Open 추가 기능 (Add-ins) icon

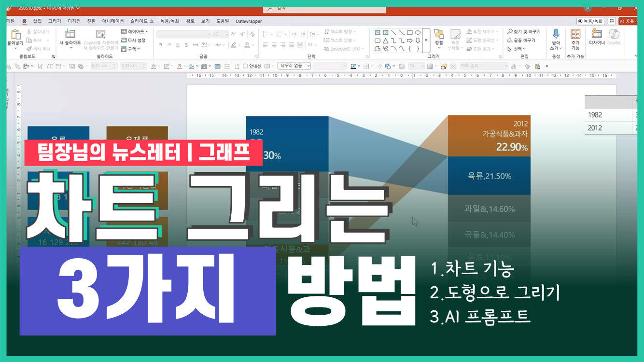tap(575, 34)
